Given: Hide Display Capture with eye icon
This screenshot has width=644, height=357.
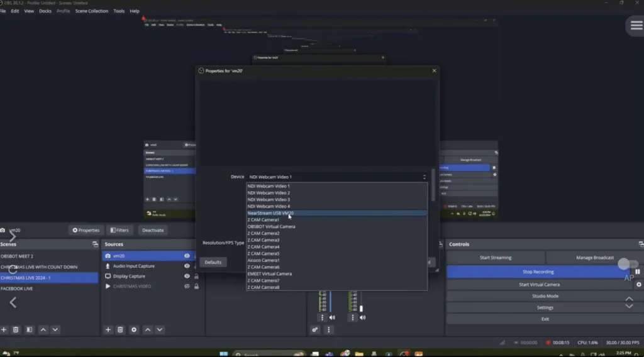Looking at the screenshot, I should [187, 276].
